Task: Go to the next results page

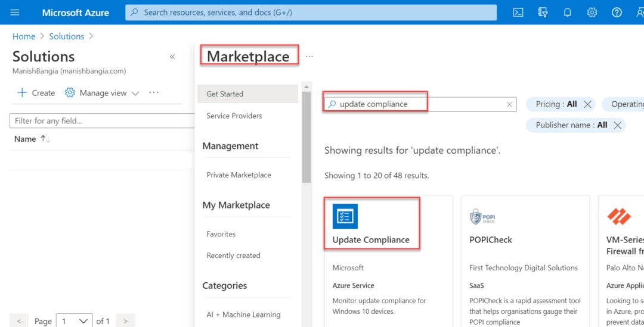Action: click(x=126, y=321)
